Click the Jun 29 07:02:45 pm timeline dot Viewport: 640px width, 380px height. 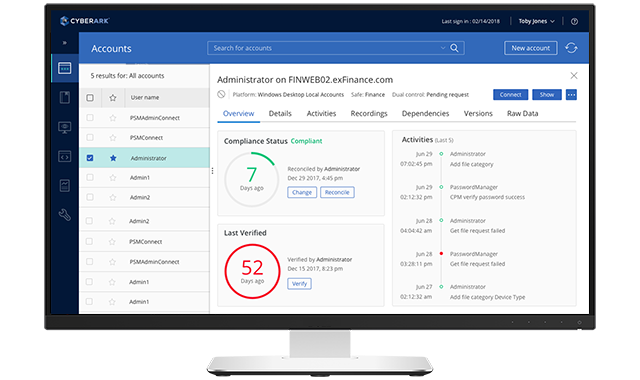441,154
